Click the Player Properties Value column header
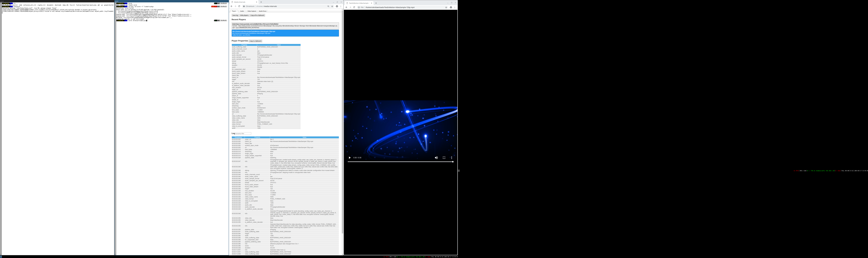This screenshot has height=258, width=868. [279, 45]
